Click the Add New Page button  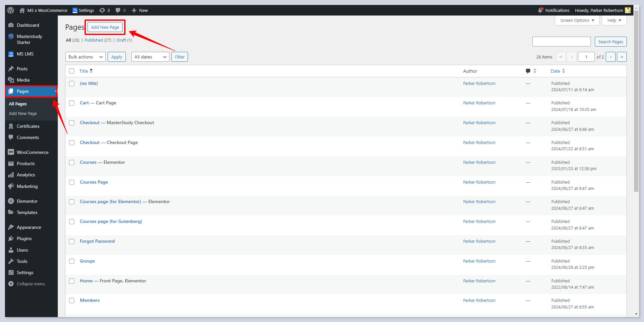pos(105,27)
